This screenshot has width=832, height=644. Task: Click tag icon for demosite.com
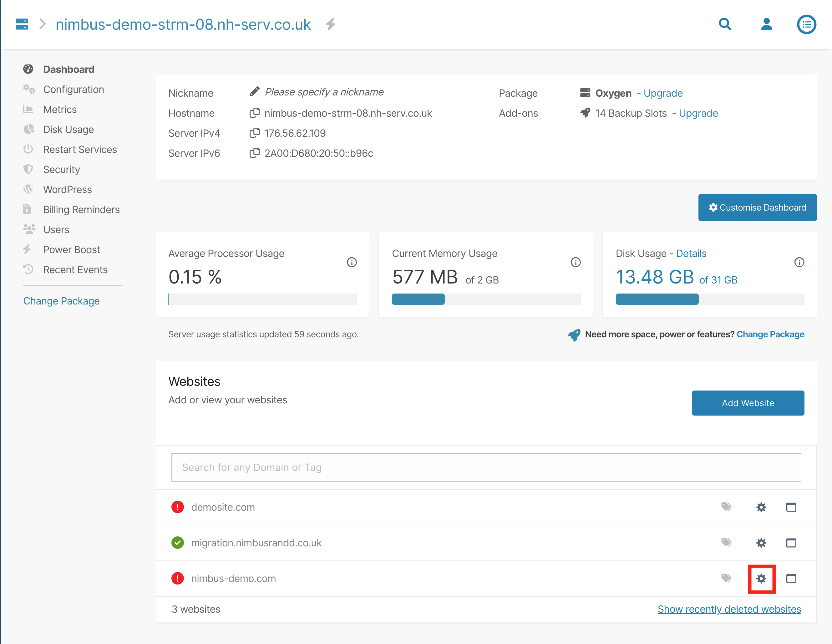click(726, 507)
